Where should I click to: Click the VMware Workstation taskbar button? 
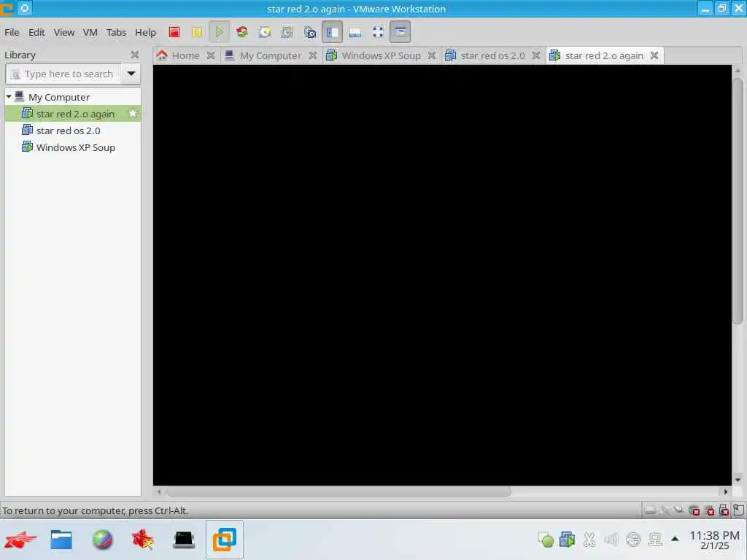pyautogui.click(x=225, y=540)
